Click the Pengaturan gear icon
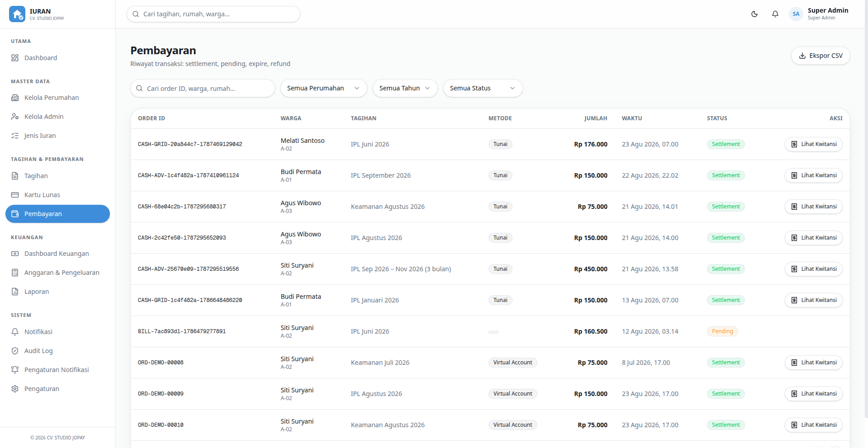This screenshot has height=448, width=868. 15,389
